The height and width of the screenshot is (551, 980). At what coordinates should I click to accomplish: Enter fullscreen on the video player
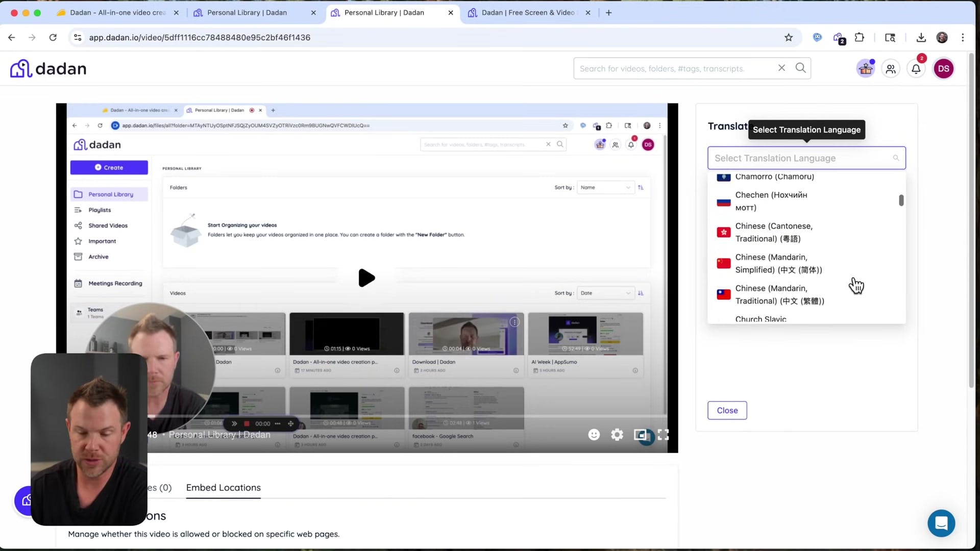pos(663,435)
